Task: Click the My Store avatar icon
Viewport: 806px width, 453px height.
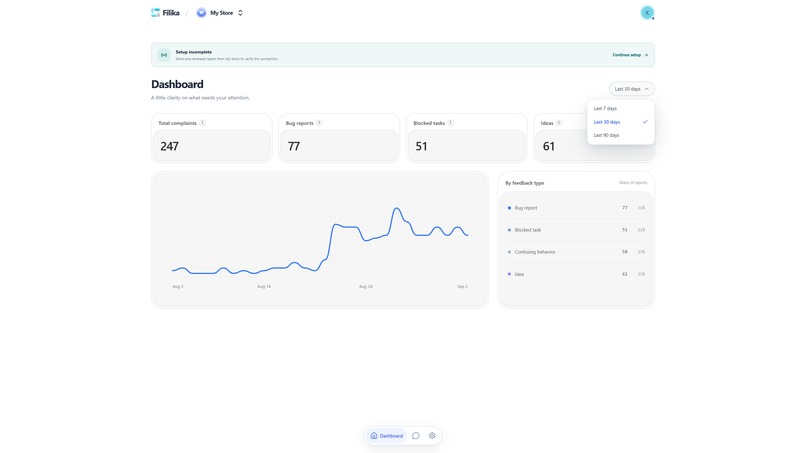Action: click(x=201, y=13)
